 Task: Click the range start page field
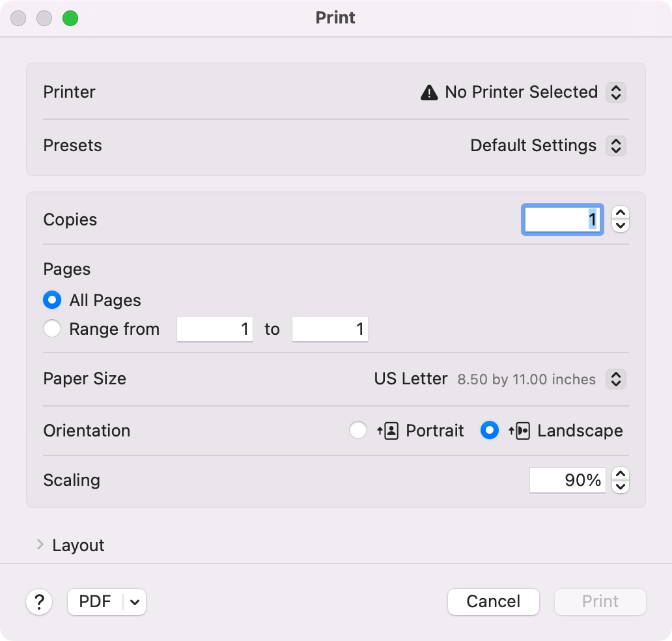pos(215,329)
